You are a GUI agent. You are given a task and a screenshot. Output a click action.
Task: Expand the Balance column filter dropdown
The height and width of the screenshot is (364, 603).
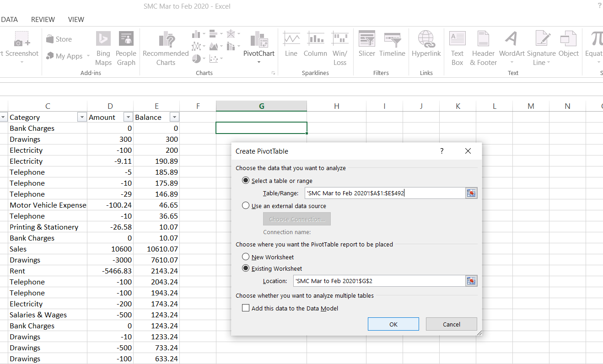coord(174,117)
